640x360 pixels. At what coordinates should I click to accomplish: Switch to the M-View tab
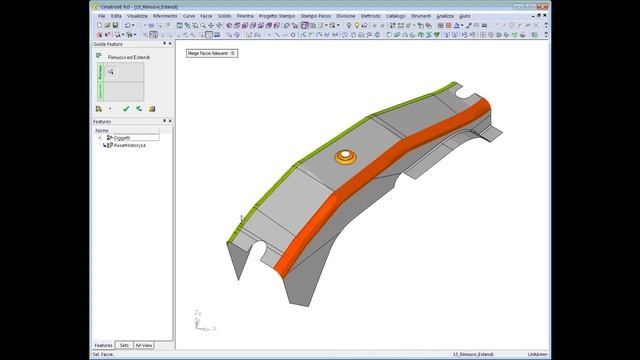coord(144,345)
